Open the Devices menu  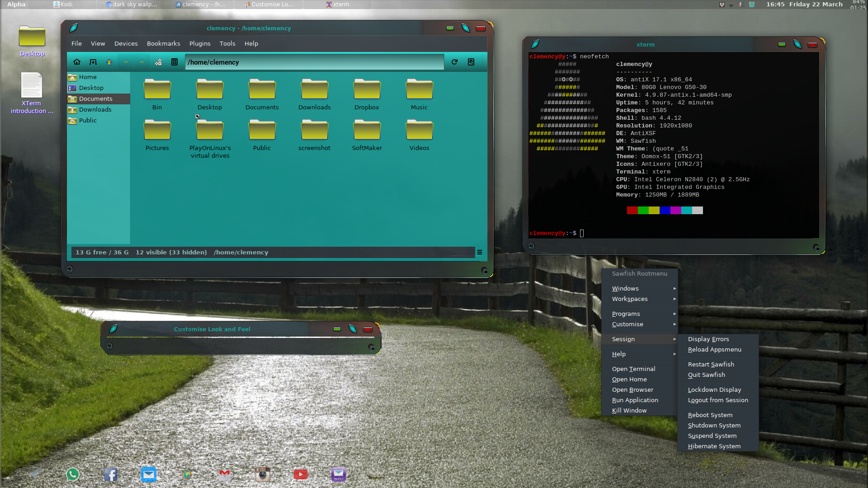point(126,43)
